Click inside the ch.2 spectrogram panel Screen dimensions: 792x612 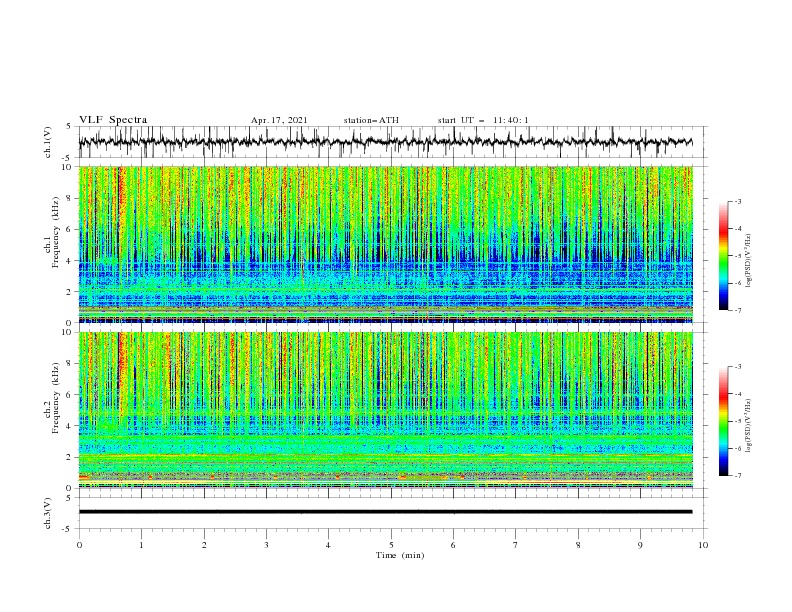[x=385, y=410]
